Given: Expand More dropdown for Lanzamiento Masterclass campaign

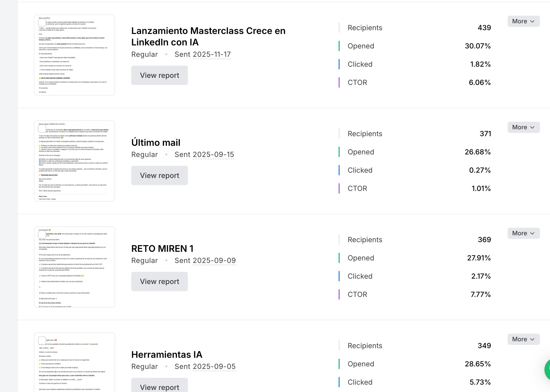Looking at the screenshot, I should (523, 21).
